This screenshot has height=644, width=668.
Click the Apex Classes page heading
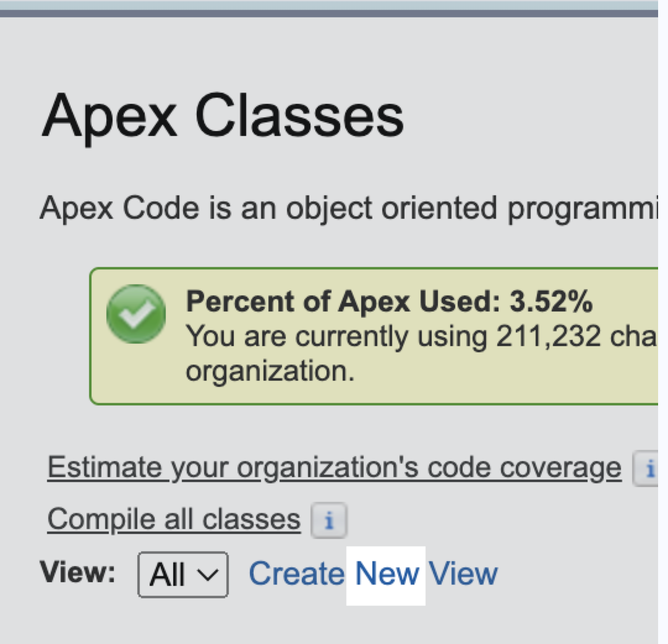[223, 116]
